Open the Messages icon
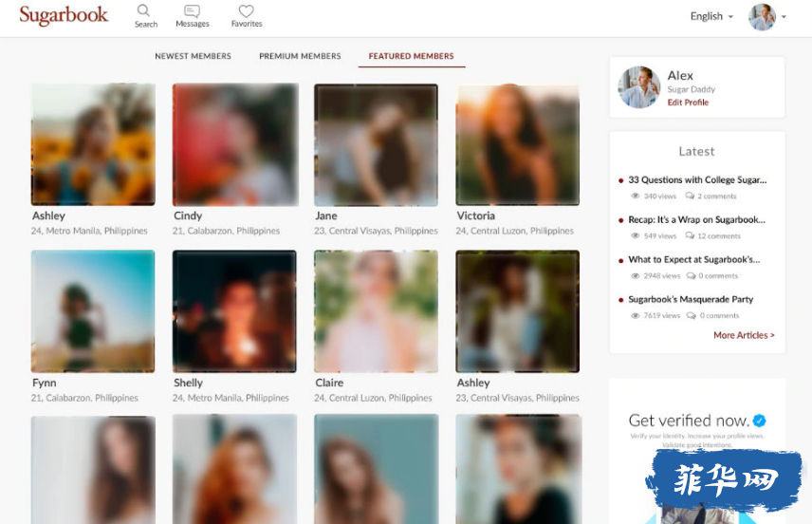The image size is (812, 524). 193,10
